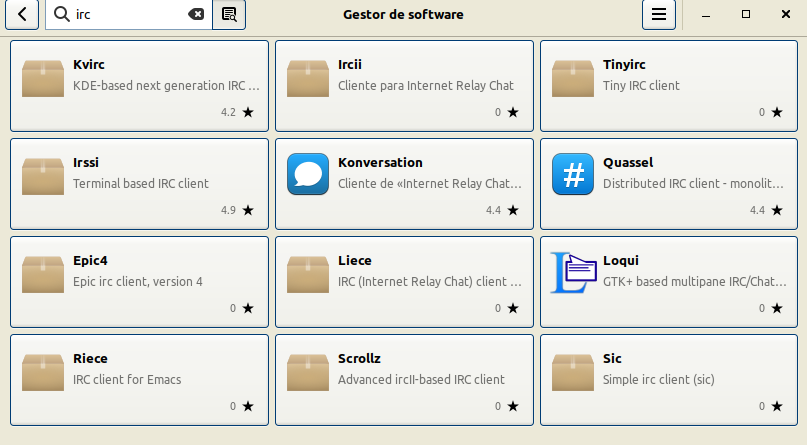Go back with the arrow button
The height and width of the screenshot is (445, 807).
[22, 14]
